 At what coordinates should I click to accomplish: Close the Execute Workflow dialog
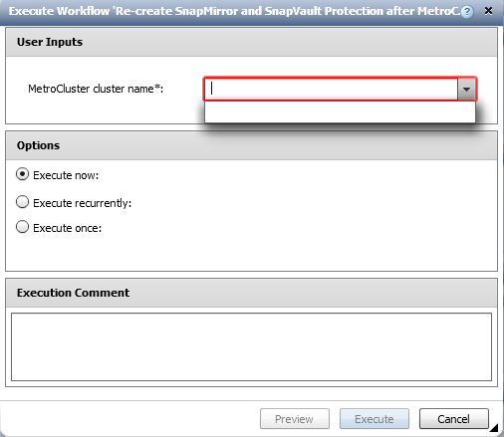(488, 11)
